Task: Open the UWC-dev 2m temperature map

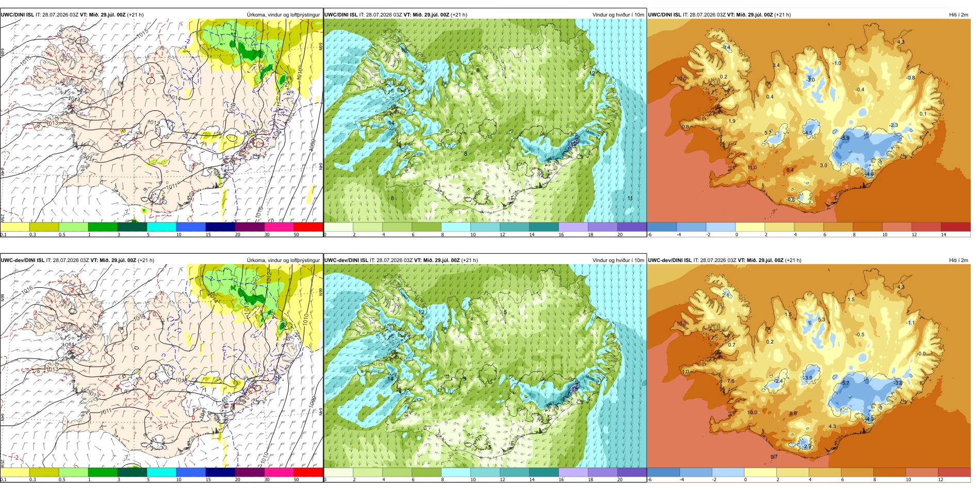Action: coord(809,366)
